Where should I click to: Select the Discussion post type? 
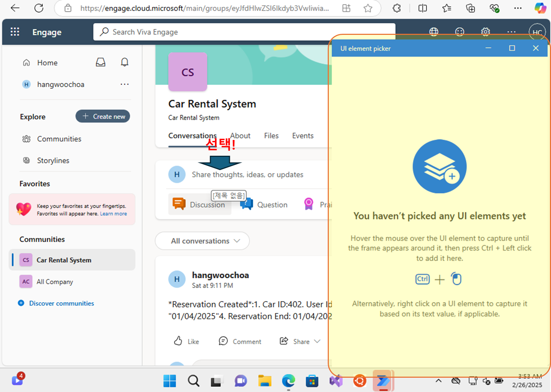(199, 204)
